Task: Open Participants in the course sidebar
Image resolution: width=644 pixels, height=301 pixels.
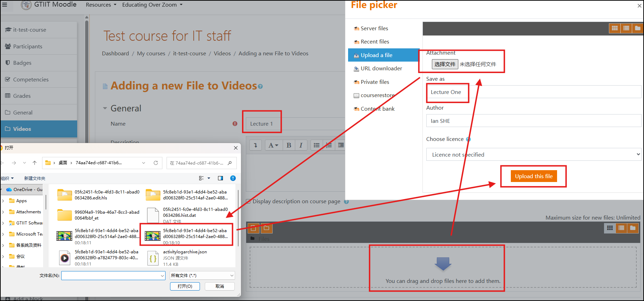Action: click(x=27, y=46)
